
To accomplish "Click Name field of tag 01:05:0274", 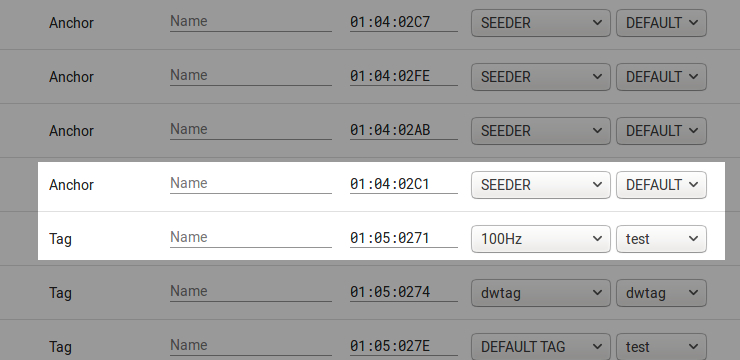I will [x=251, y=292].
